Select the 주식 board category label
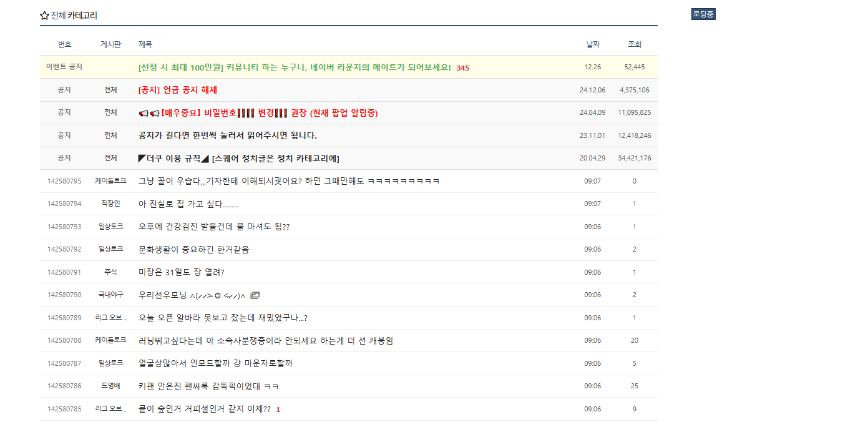Screen dimensions: 868x422 click(110, 272)
